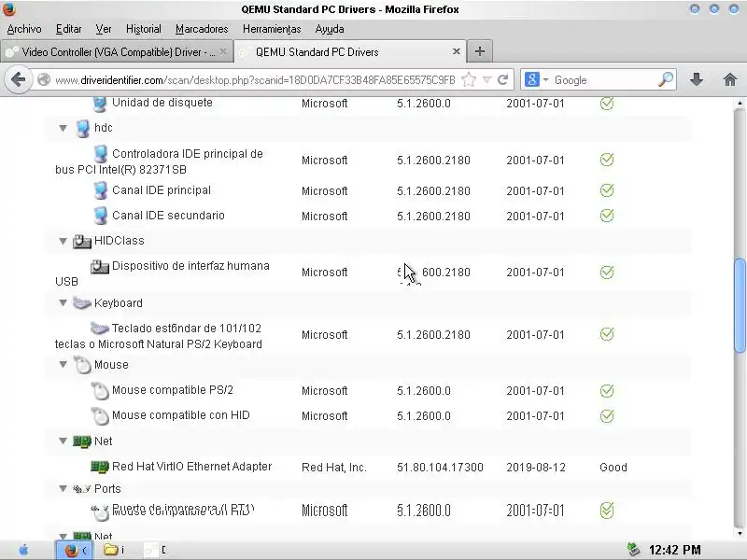The height and width of the screenshot is (560, 747).
Task: Click the site identity globe icon in the address bar
Action: (x=44, y=79)
